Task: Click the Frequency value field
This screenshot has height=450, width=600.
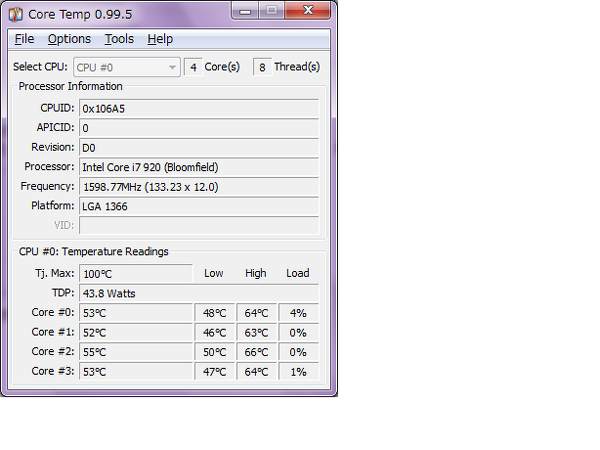Action: 198,187
